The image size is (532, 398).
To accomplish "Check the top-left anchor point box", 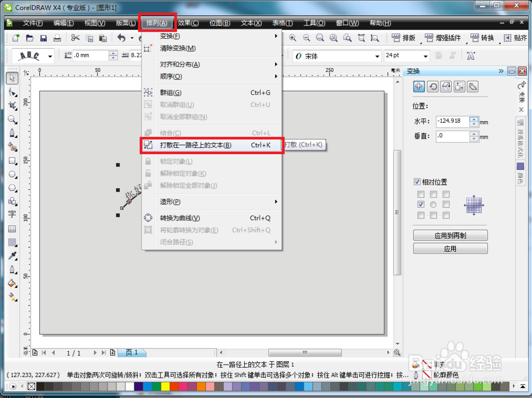I will (x=421, y=194).
